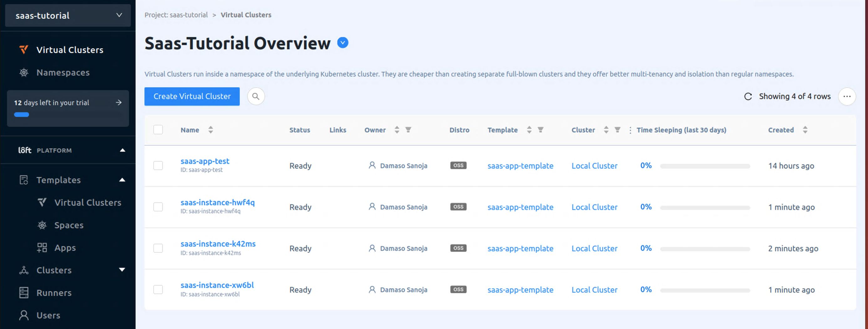Collapse the loft PLATFORM section

pos(122,150)
